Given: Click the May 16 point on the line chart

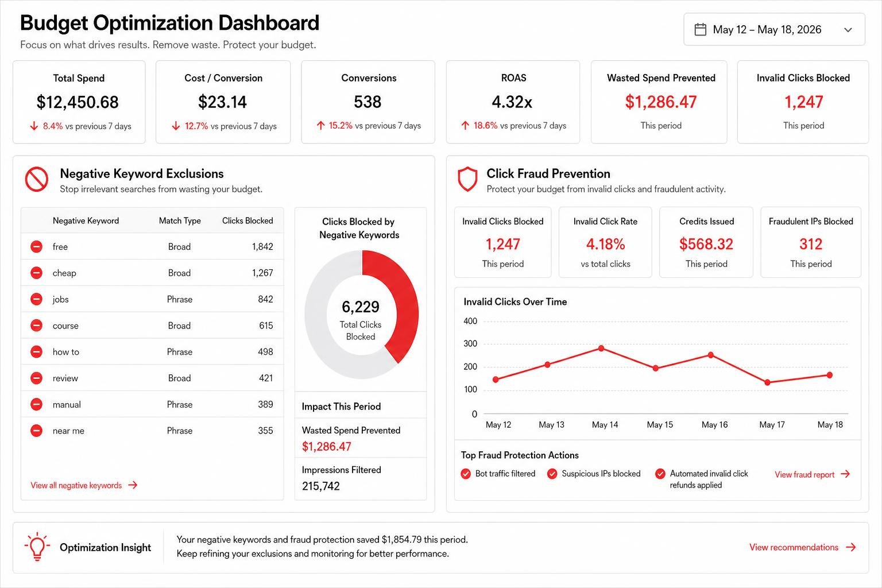Looking at the screenshot, I should [711, 355].
